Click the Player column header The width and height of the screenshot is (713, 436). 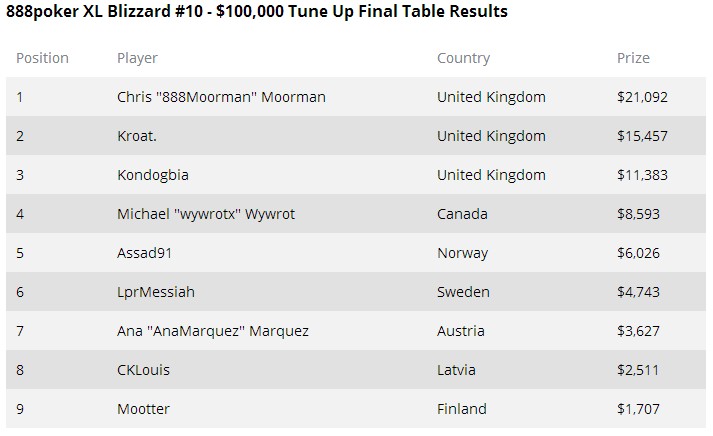point(137,58)
